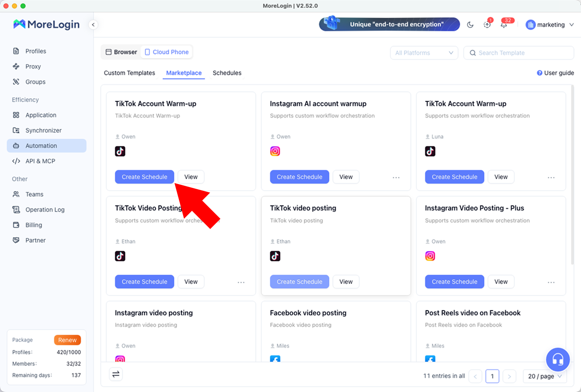
Task: Open the Teams section
Action: click(46, 194)
